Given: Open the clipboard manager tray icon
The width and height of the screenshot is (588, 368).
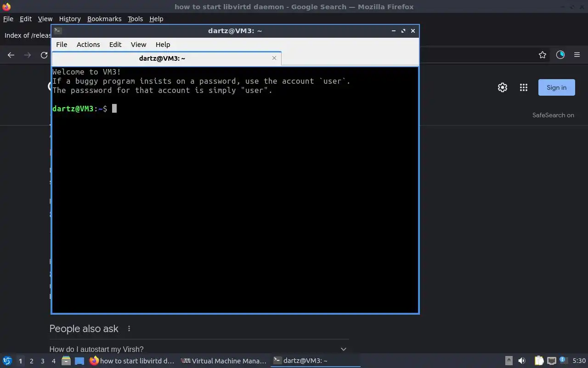Looking at the screenshot, I should [x=539, y=361].
